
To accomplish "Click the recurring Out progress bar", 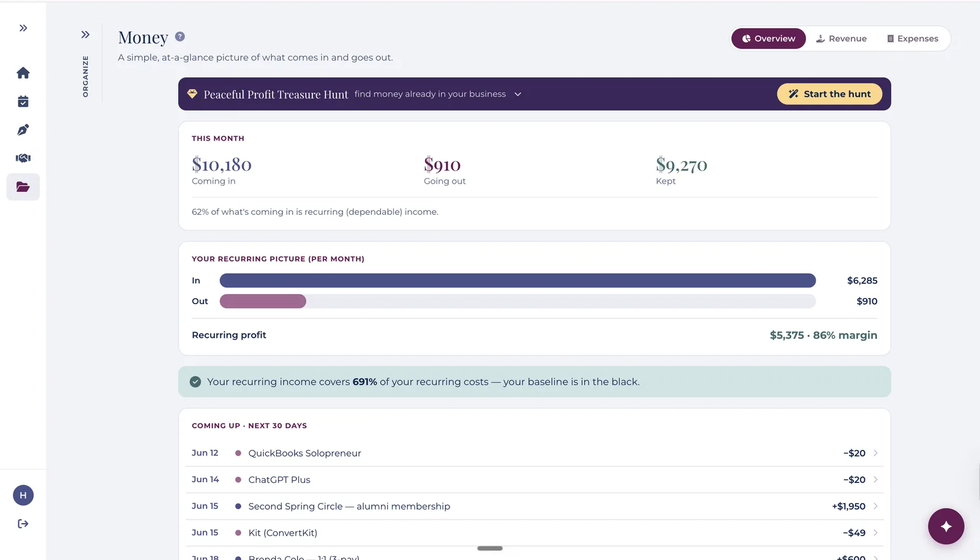I will 518,301.
